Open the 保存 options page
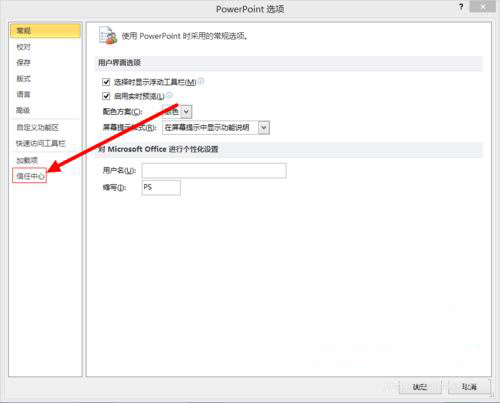This screenshot has height=403, width=500. (23, 62)
